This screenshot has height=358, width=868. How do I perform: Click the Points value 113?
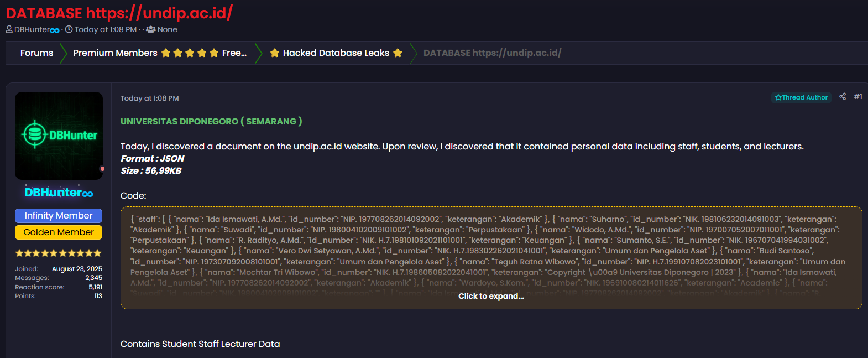coord(98,296)
